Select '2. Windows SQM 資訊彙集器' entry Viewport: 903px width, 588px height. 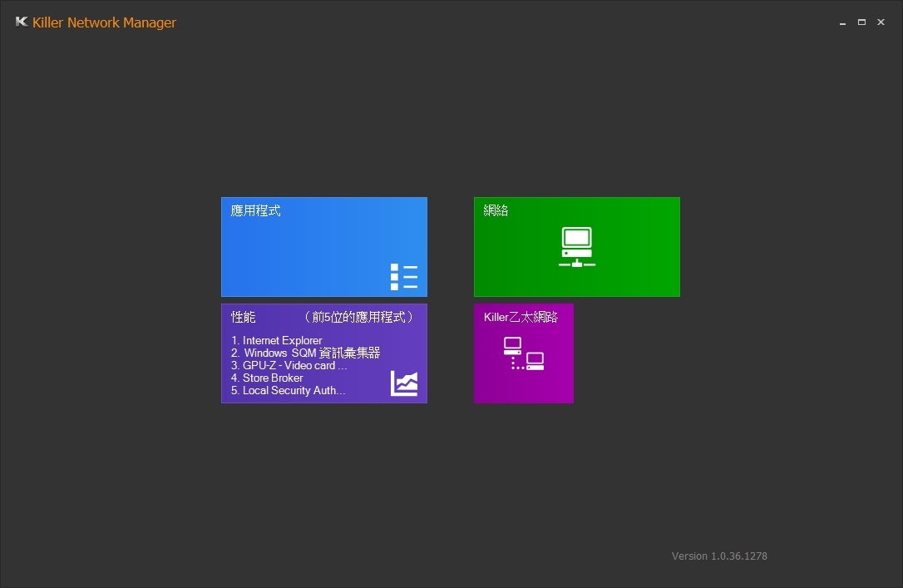coord(306,353)
